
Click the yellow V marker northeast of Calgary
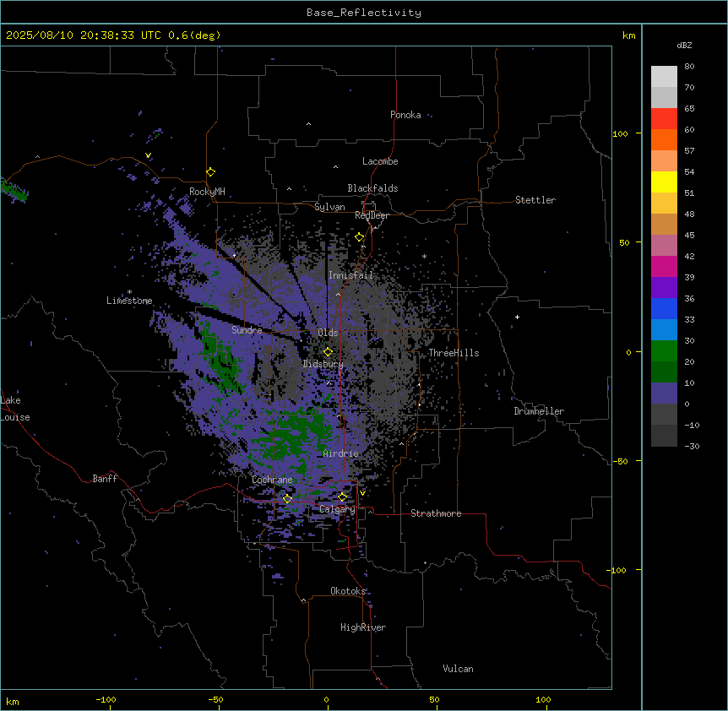[x=362, y=493]
